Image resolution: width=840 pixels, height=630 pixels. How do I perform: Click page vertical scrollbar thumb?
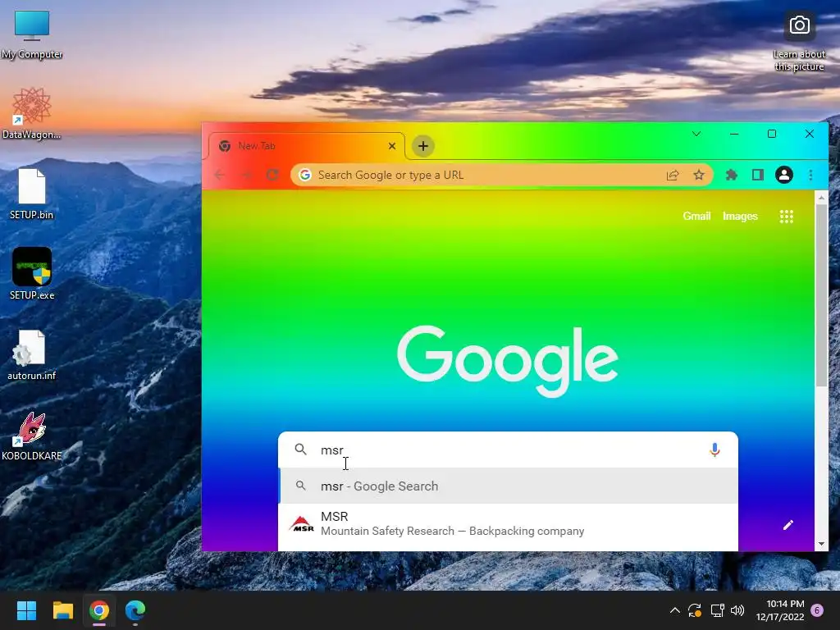click(820, 295)
